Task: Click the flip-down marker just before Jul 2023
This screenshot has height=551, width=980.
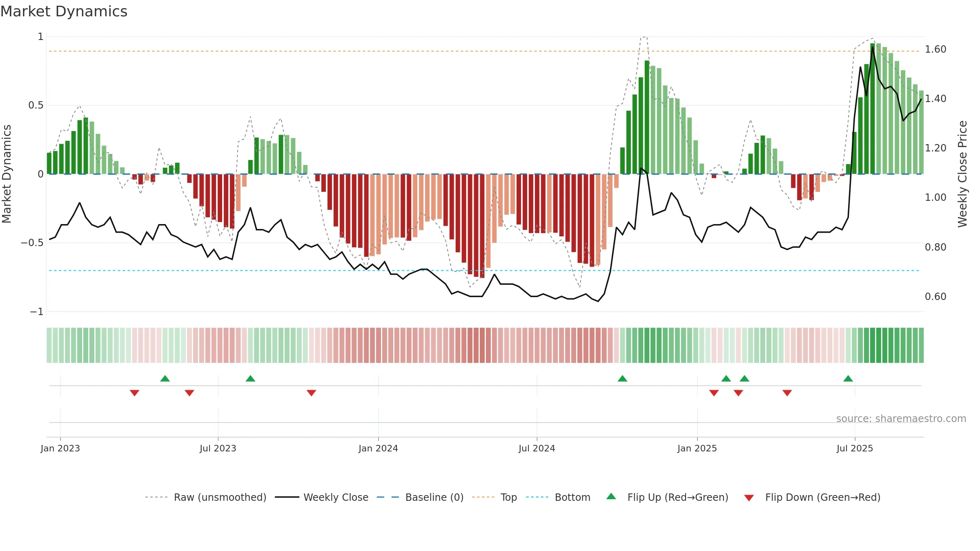Action: coord(189,393)
